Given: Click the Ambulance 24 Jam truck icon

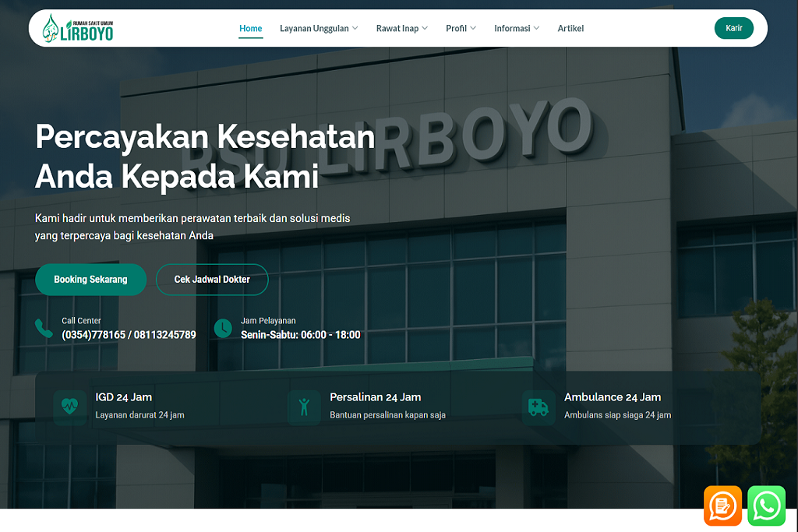Looking at the screenshot, I should click(537, 407).
